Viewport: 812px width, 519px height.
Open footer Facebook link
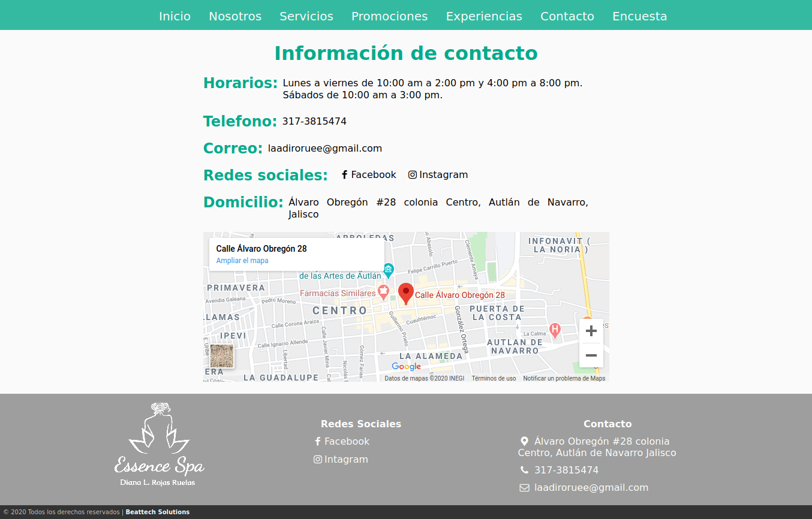pos(342,441)
